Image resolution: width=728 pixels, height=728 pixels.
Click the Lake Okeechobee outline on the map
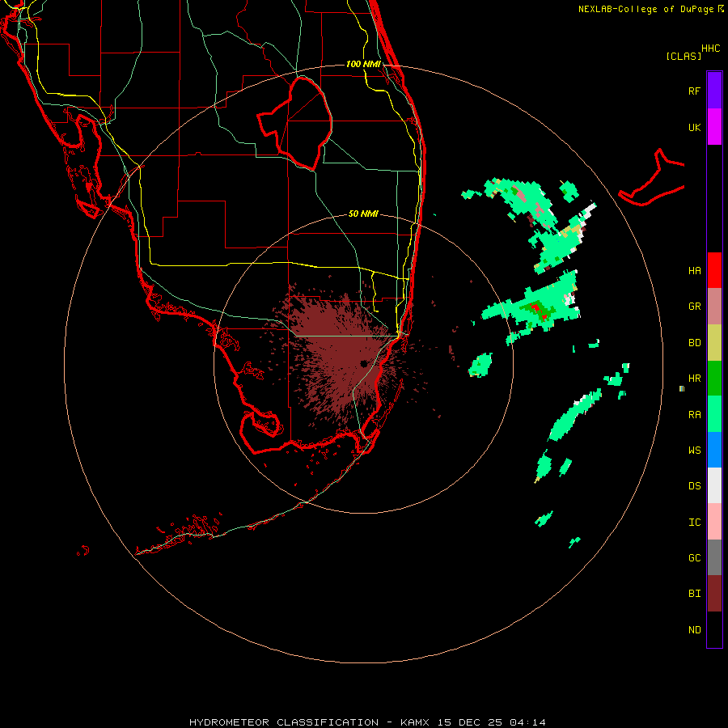click(x=295, y=124)
